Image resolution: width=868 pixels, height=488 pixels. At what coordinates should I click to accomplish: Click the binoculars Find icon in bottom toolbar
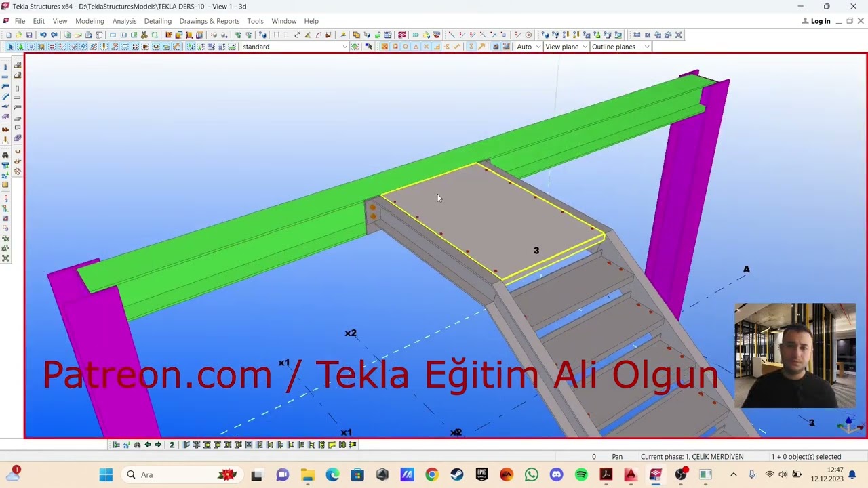coord(137,445)
